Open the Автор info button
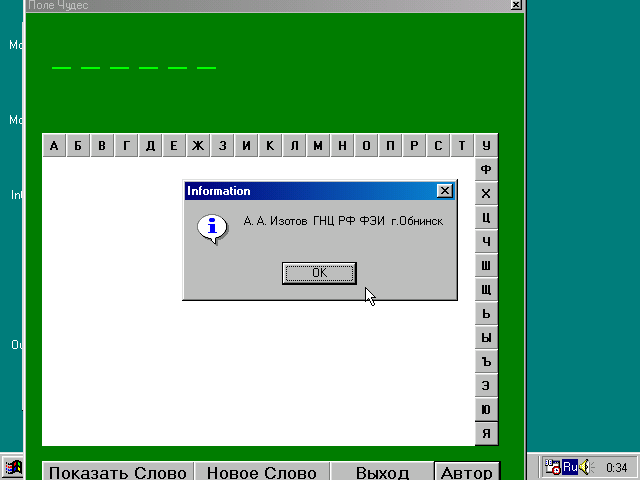 pos(466,473)
